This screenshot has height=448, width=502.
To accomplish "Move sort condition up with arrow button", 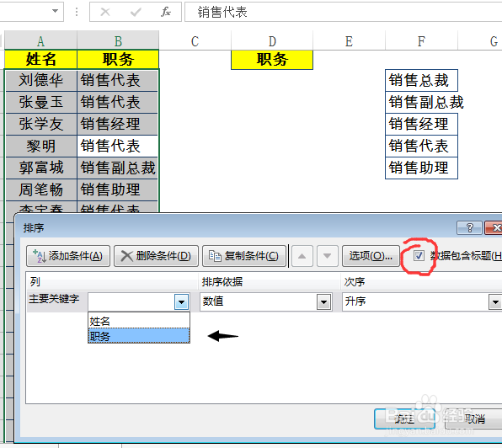I will [x=302, y=256].
